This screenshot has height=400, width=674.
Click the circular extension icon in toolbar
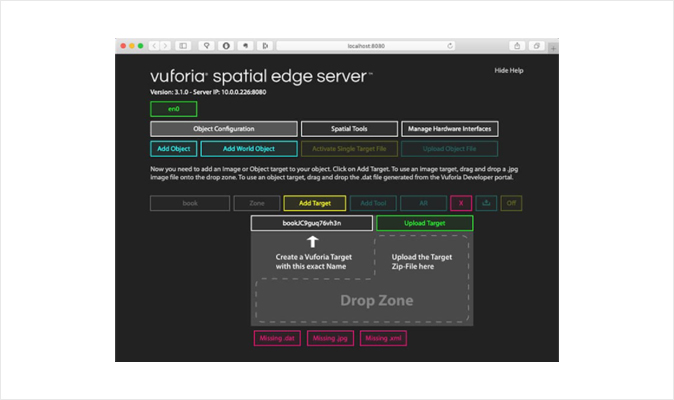[226, 46]
